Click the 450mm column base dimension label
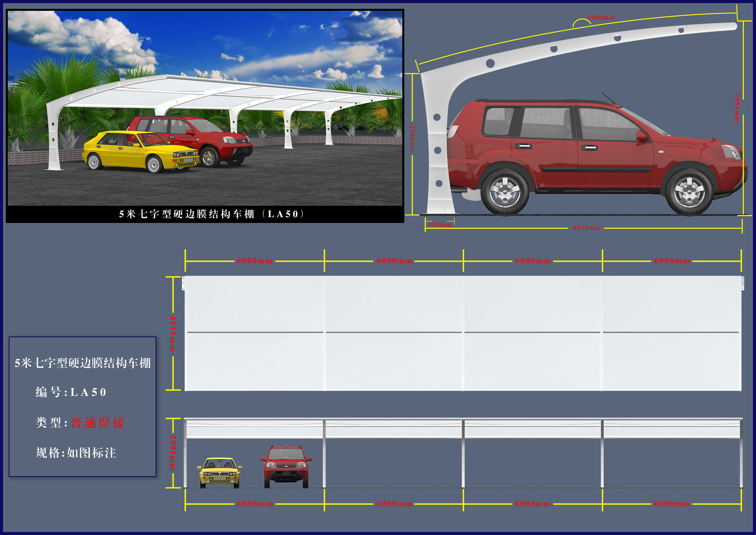756x535 pixels. coord(440,224)
